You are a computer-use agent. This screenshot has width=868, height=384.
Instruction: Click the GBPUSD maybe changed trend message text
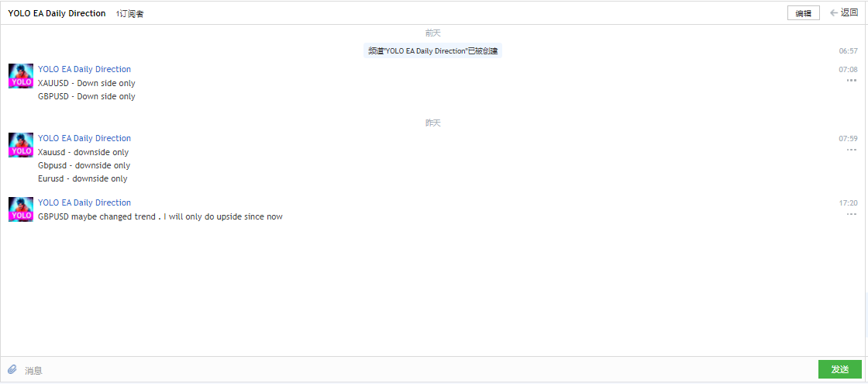[160, 216]
